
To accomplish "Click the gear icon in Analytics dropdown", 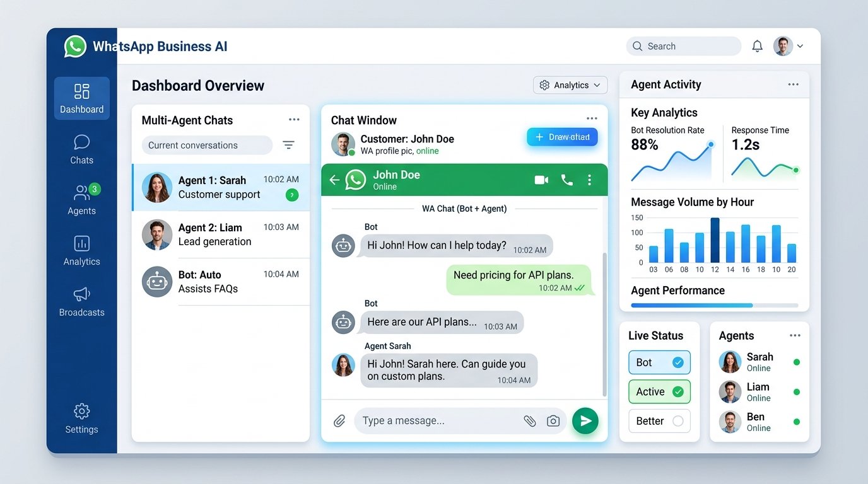I will coord(544,85).
